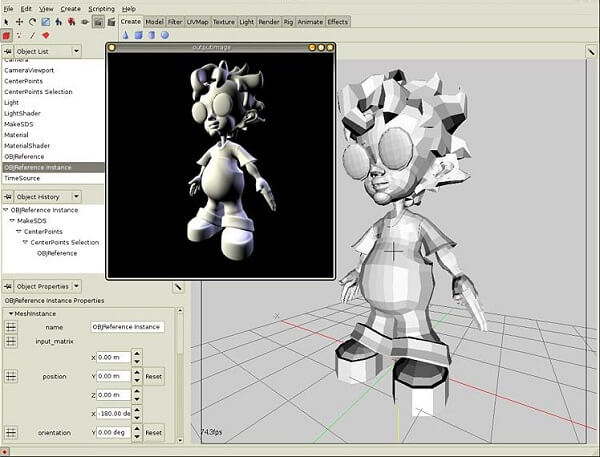Viewport: 600px width, 457px height.
Task: Click grid icon beside name property
Action: point(11,327)
